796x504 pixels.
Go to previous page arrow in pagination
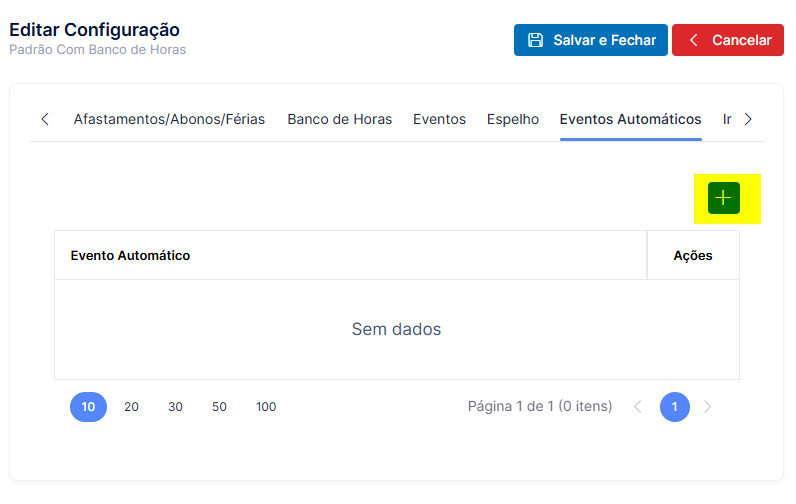tap(638, 407)
